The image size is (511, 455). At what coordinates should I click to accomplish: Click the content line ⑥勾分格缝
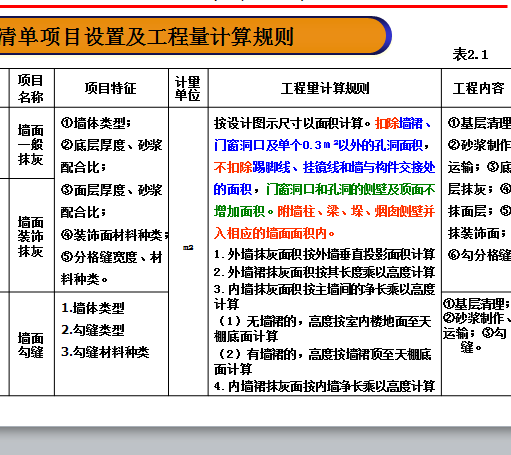point(479,255)
